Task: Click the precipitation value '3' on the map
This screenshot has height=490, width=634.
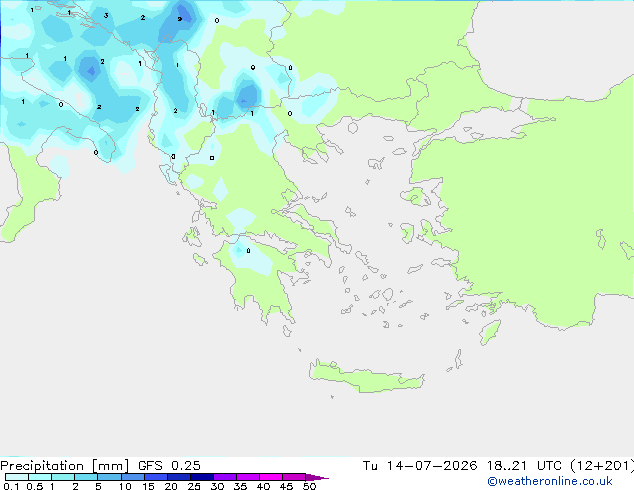Action: coord(106,15)
